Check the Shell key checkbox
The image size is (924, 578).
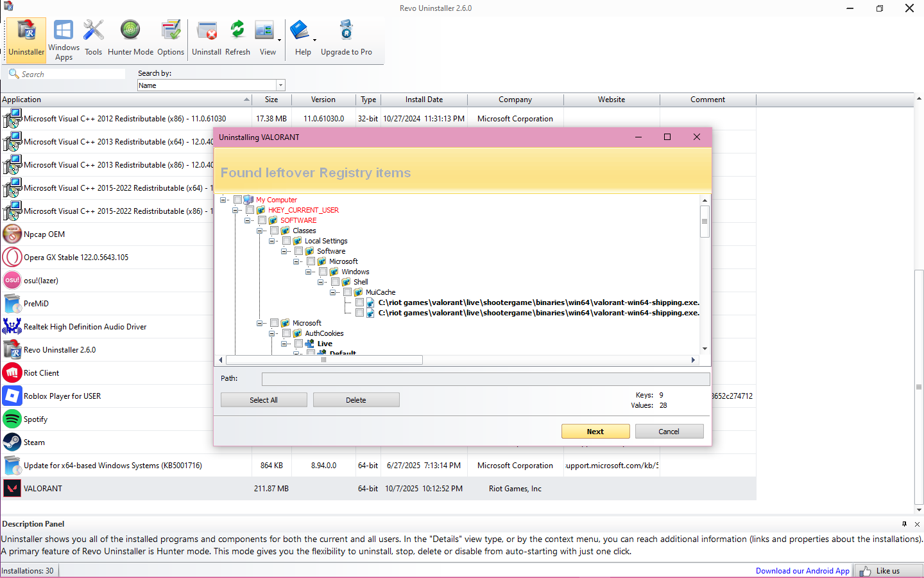(x=336, y=282)
